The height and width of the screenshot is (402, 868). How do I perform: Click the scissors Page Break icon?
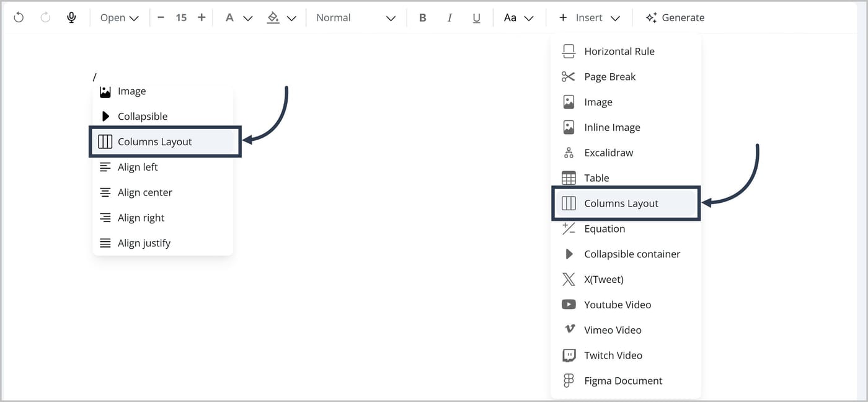tap(569, 77)
